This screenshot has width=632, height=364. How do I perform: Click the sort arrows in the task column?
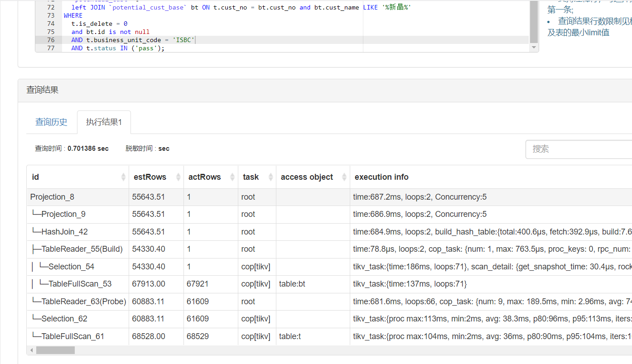(x=271, y=177)
